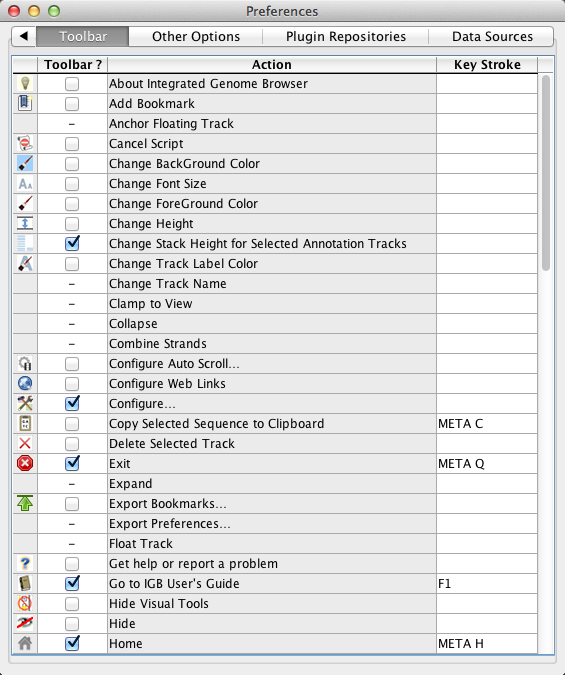
Task: Switch to the Other Options tab
Action: pos(196,36)
